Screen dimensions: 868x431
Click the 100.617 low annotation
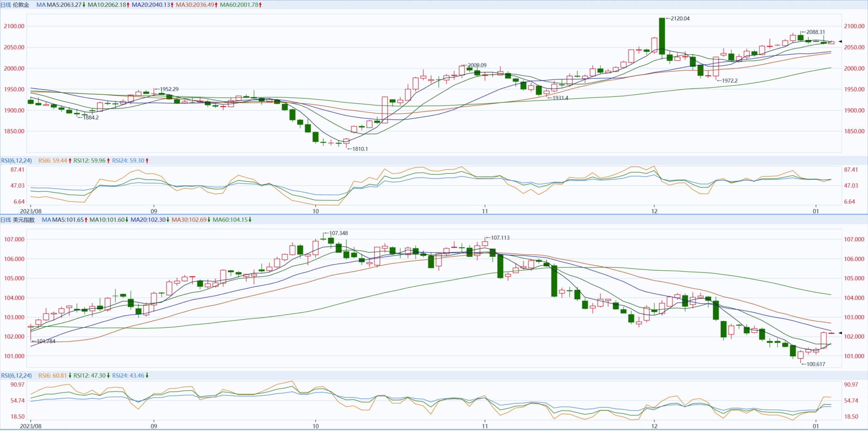(813, 364)
